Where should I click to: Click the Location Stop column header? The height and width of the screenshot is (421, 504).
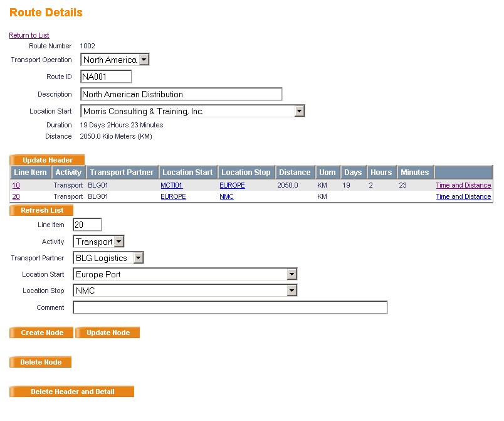pyautogui.click(x=246, y=173)
